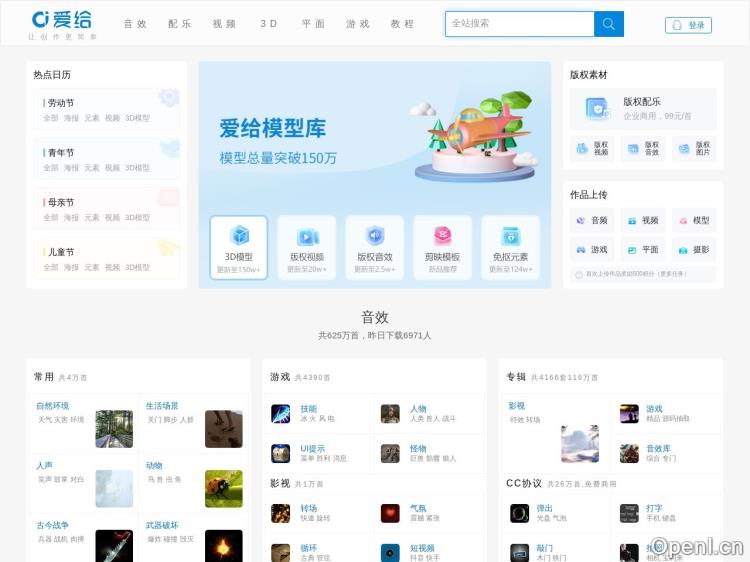
Task: Open 版权视频 in the 版权素材 panel
Action: (x=592, y=148)
